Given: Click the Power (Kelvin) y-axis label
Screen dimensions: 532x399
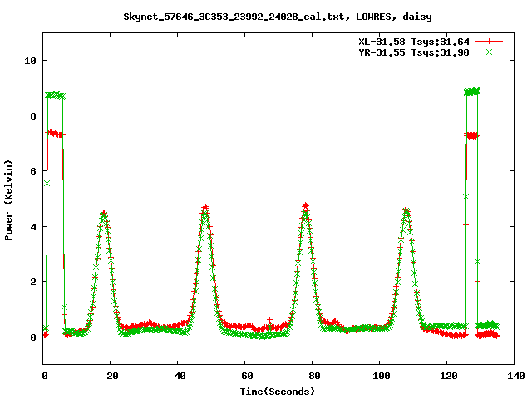Looking at the screenshot, I should pos(8,200).
